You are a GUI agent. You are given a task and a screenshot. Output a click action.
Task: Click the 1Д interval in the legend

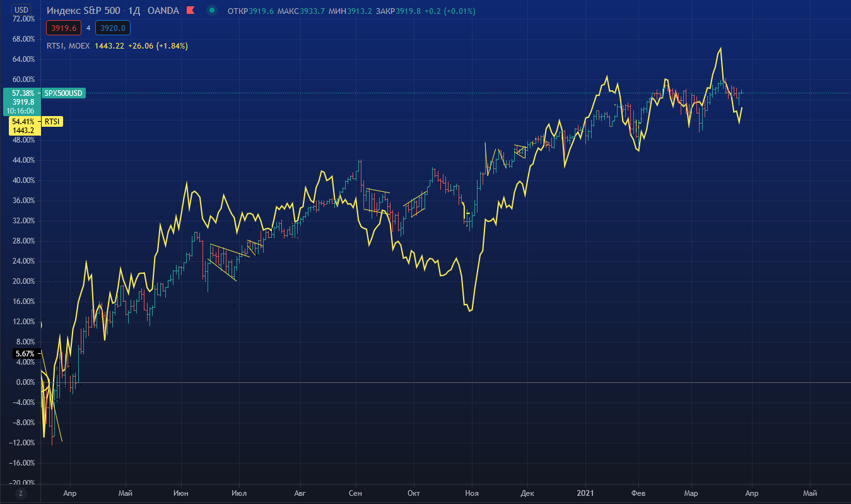133,11
